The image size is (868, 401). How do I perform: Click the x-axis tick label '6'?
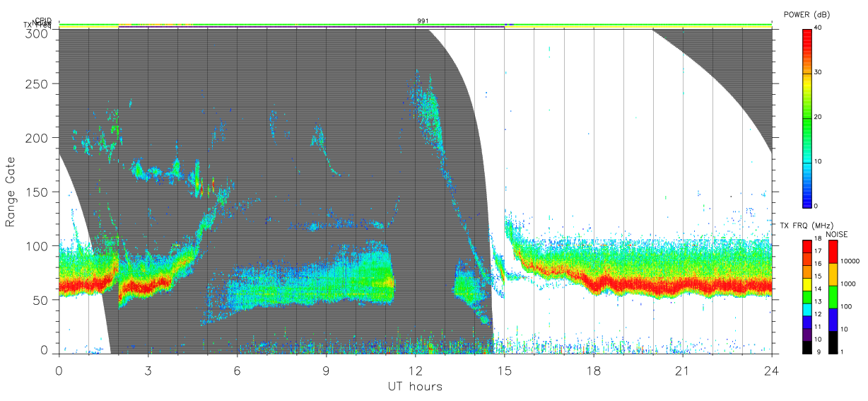[237, 370]
